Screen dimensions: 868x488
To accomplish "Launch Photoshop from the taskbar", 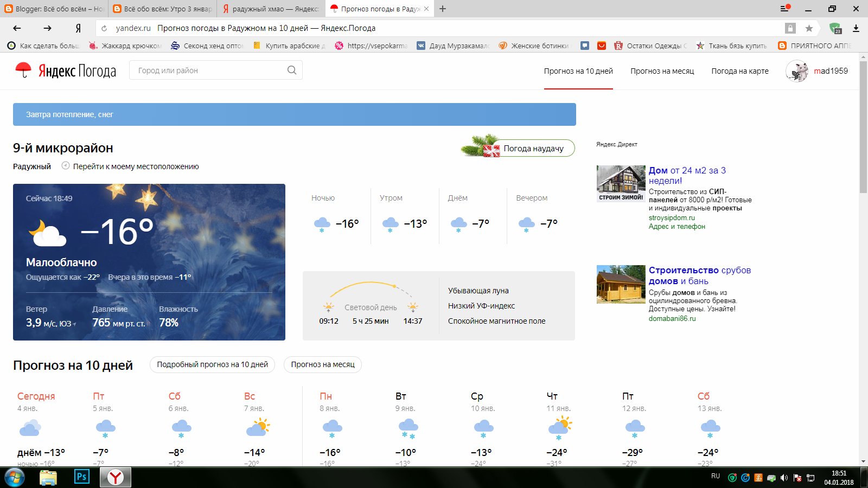I will 81,477.
